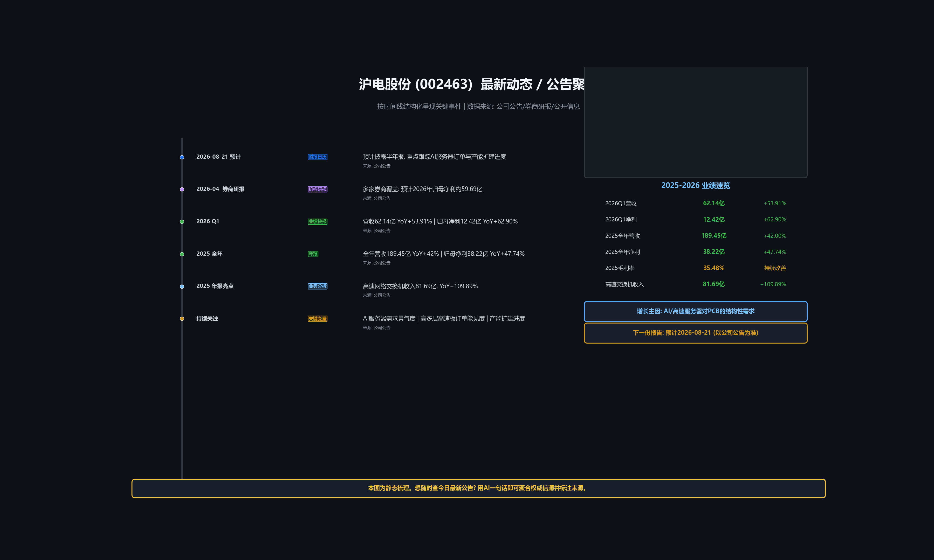Click the green timeline dot for 2026 Q1
This screenshot has height=560, width=934.
[x=182, y=221]
